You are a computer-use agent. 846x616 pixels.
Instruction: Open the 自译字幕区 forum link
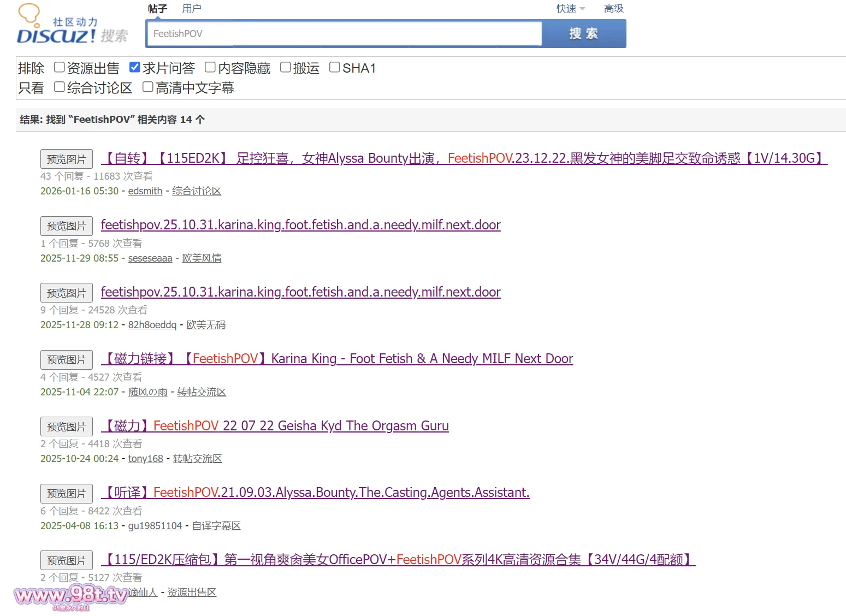[216, 526]
